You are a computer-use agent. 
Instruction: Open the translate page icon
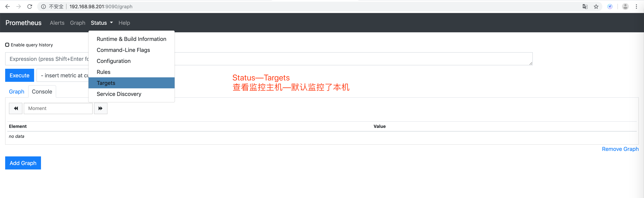click(585, 7)
